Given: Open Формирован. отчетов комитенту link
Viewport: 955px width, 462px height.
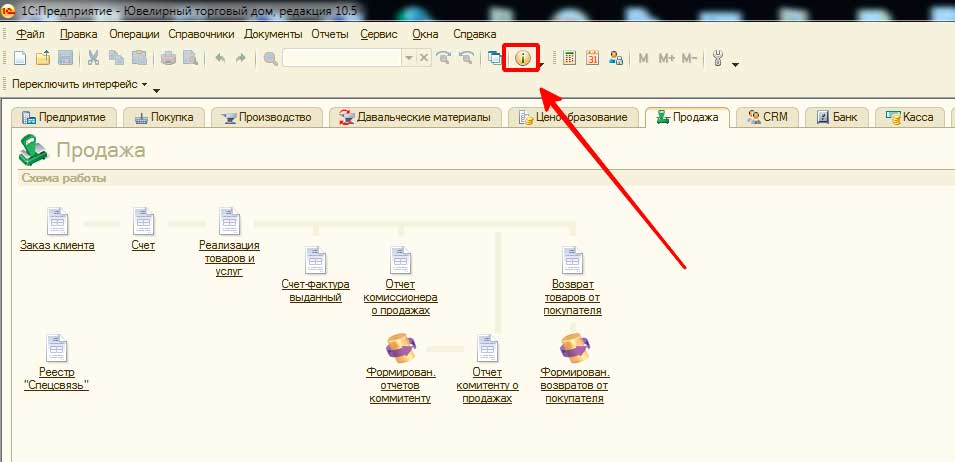Looking at the screenshot, I should point(401,385).
